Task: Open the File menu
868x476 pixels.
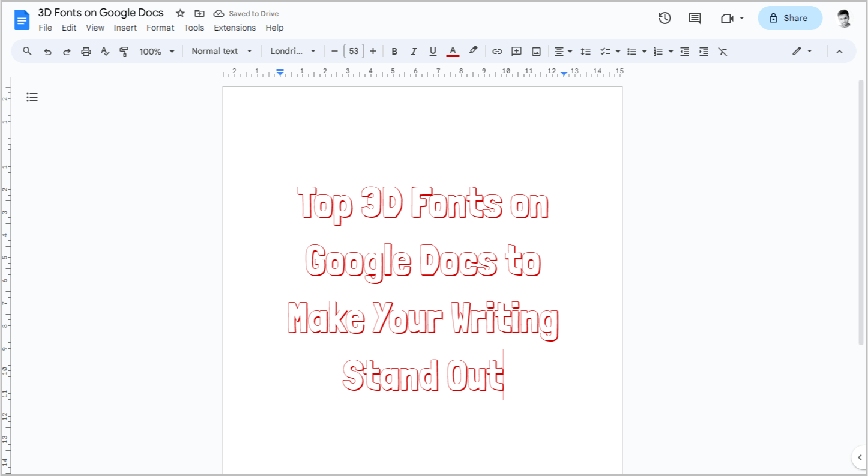Action: coord(46,28)
